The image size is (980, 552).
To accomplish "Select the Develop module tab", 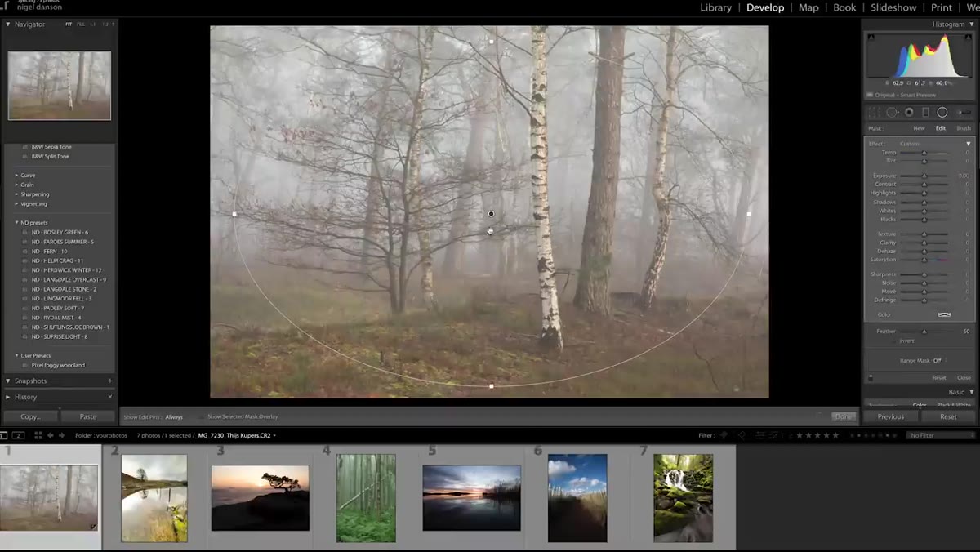I will point(765,7).
